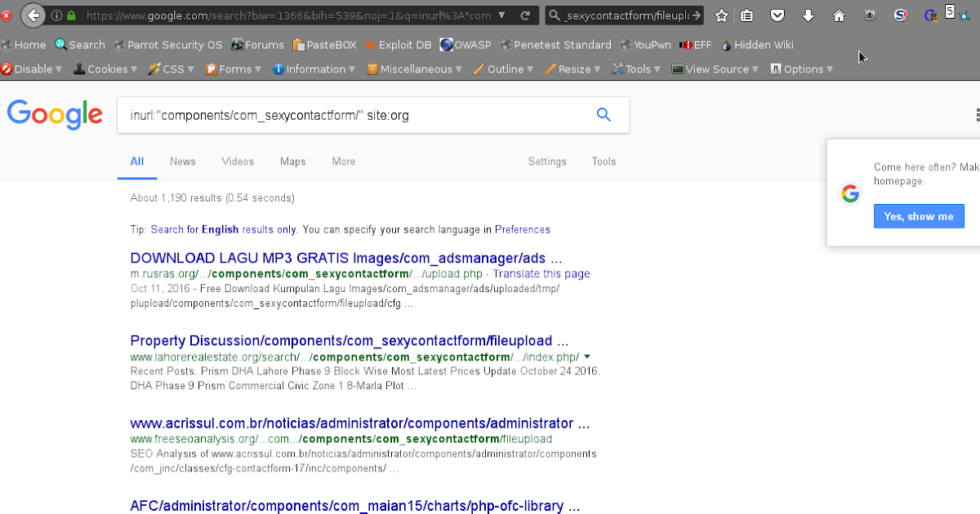Image resolution: width=980 pixels, height=514 pixels.
Task: Expand the Outline web developer menu
Action: [x=504, y=69]
